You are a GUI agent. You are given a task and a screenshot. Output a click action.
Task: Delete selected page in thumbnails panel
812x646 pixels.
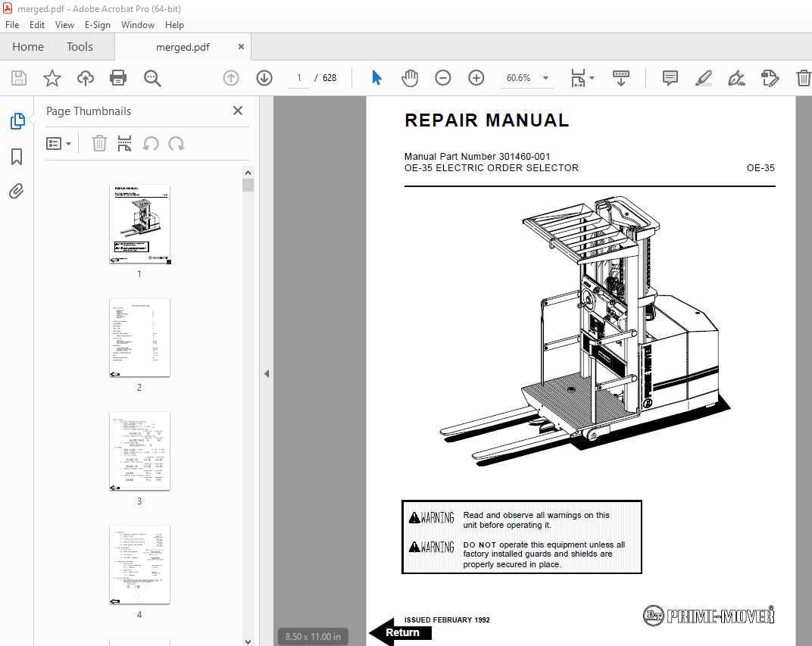pyautogui.click(x=99, y=143)
